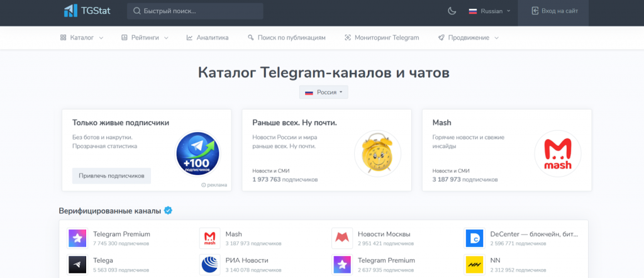The image size is (644, 278).
Task: Open Telegram Premium 7 745 300 channel
Action: [121, 234]
